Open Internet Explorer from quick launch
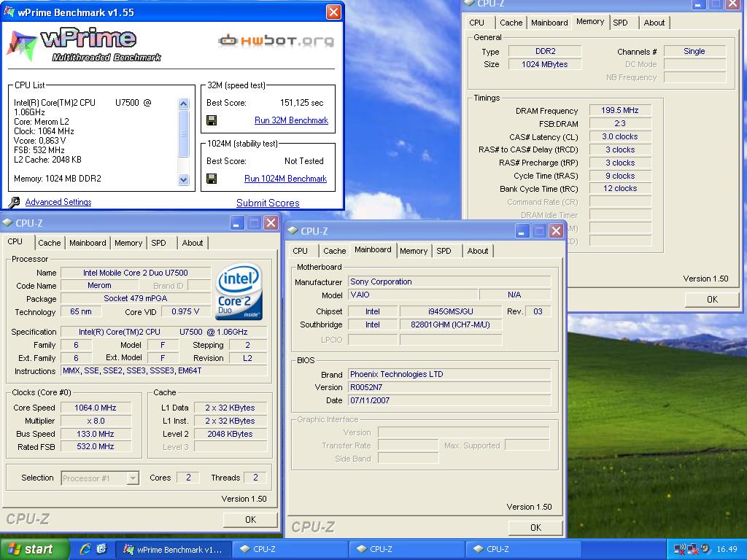747x560 pixels. [85, 549]
